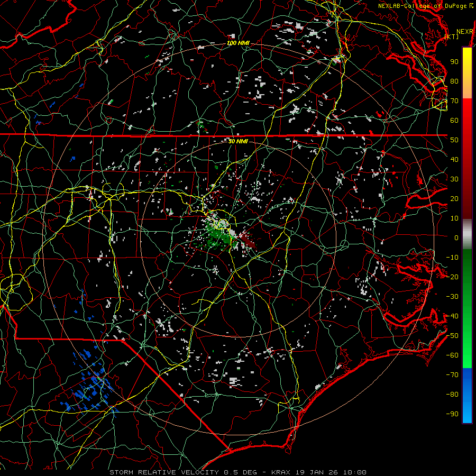Click the KT units label above color scale
The height and width of the screenshot is (476, 476).
(452, 36)
